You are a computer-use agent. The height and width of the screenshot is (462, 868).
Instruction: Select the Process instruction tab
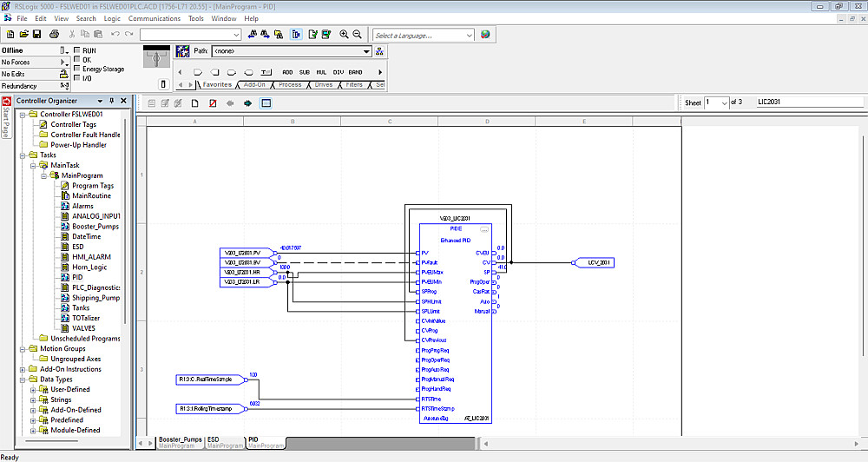click(x=290, y=85)
